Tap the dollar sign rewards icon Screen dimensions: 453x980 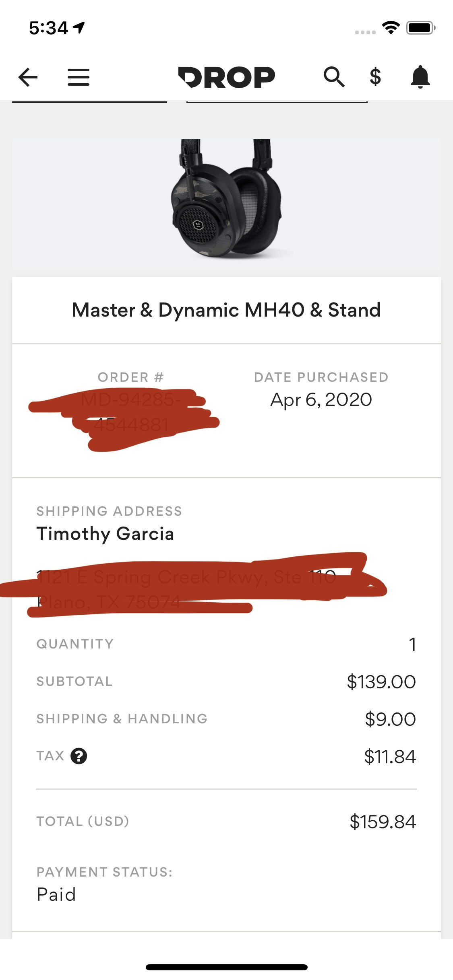375,77
